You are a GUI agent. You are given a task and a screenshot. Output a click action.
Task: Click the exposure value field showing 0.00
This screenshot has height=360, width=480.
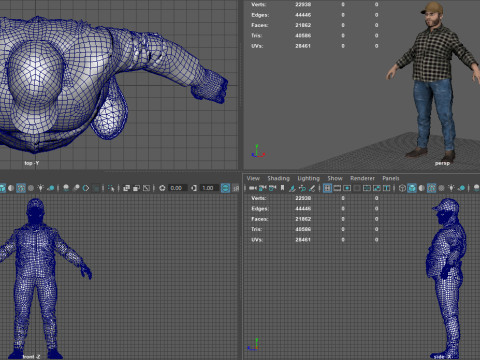click(x=177, y=188)
